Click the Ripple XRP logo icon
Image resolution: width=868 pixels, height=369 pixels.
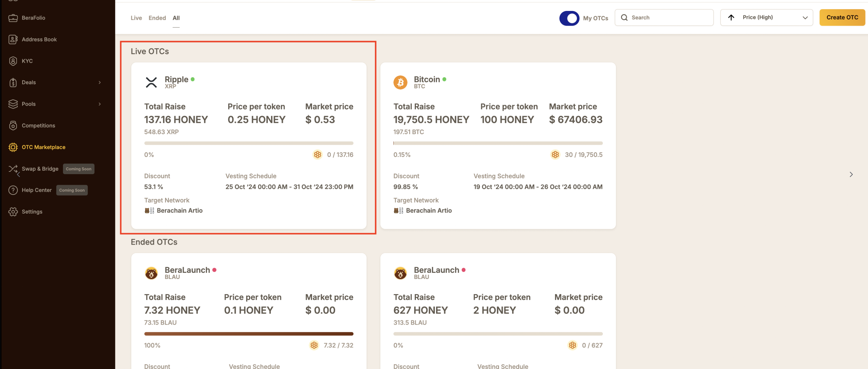click(151, 82)
